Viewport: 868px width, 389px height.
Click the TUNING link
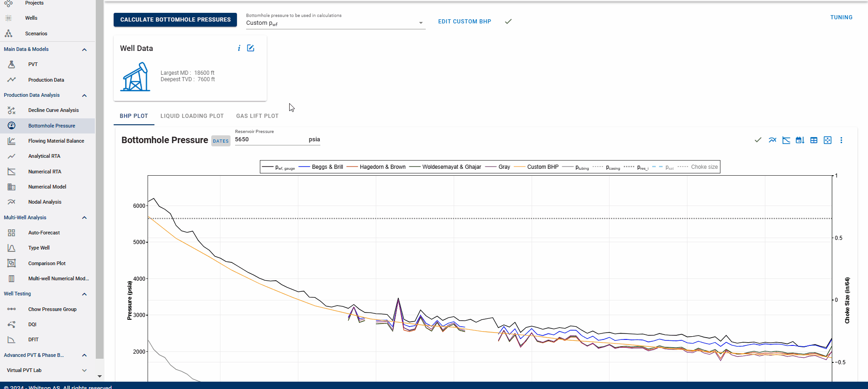coord(841,17)
